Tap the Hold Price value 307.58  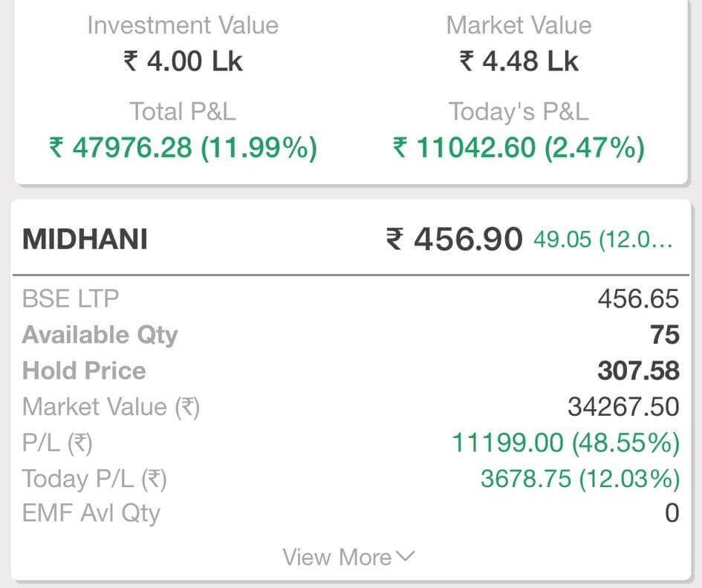(x=638, y=370)
